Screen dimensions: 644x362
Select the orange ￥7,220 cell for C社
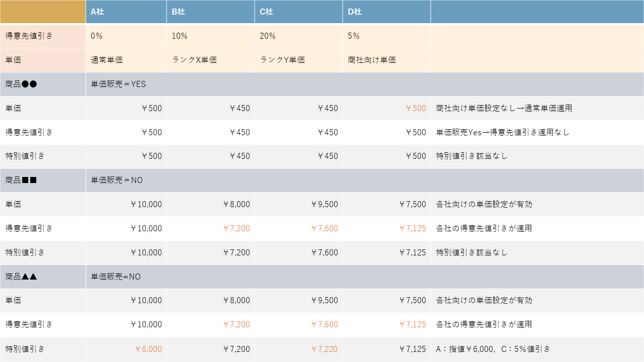coord(298,349)
